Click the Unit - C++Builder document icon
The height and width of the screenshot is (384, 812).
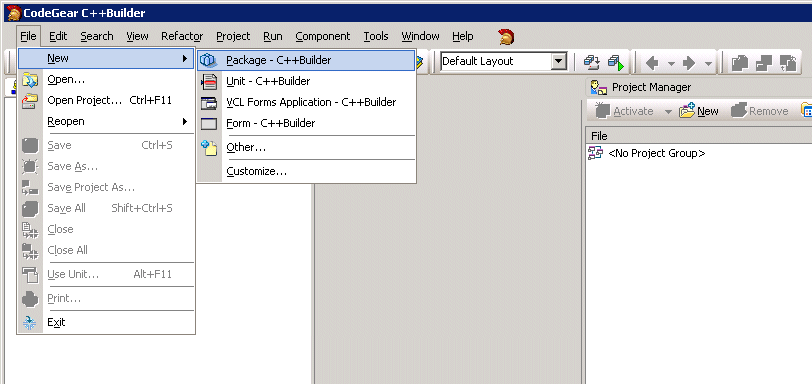[x=209, y=82]
